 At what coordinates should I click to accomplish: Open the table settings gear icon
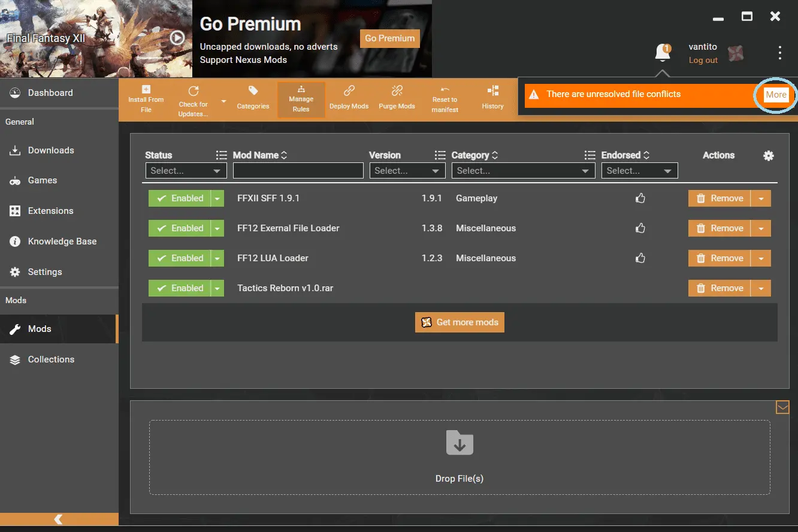click(769, 156)
